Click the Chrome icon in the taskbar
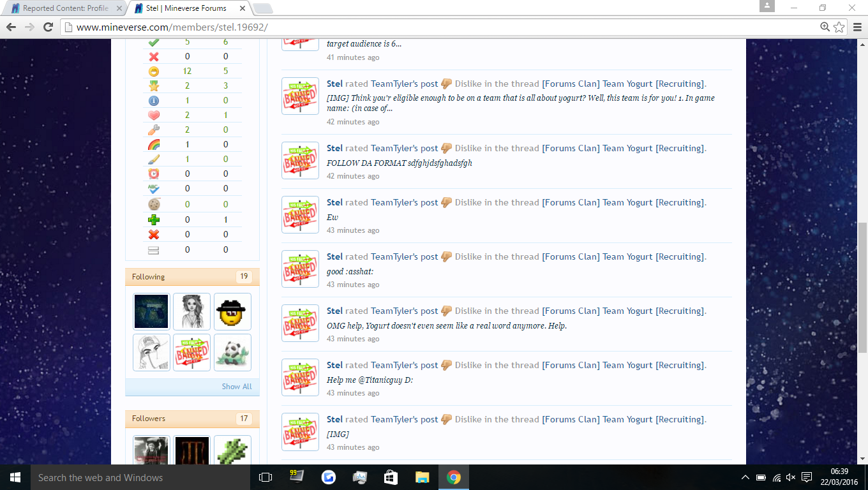868x490 pixels. pyautogui.click(x=453, y=477)
